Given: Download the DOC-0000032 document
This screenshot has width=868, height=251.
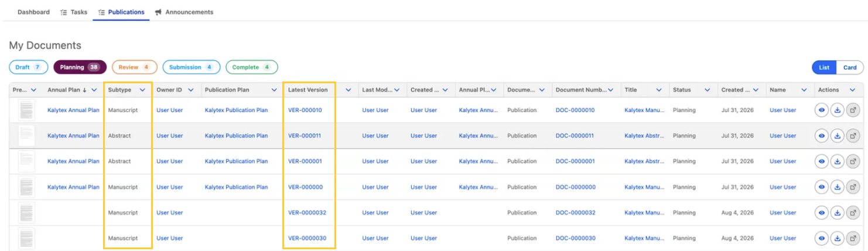Looking at the screenshot, I should coord(838,213).
